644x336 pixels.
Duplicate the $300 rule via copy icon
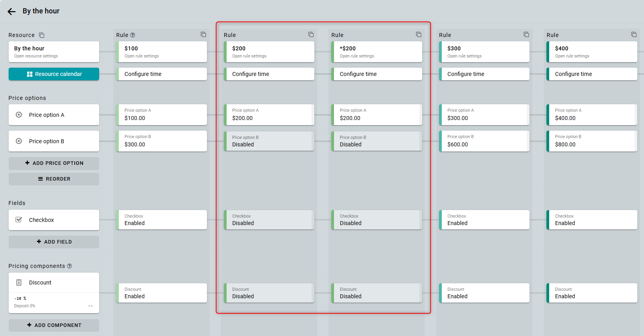click(526, 35)
